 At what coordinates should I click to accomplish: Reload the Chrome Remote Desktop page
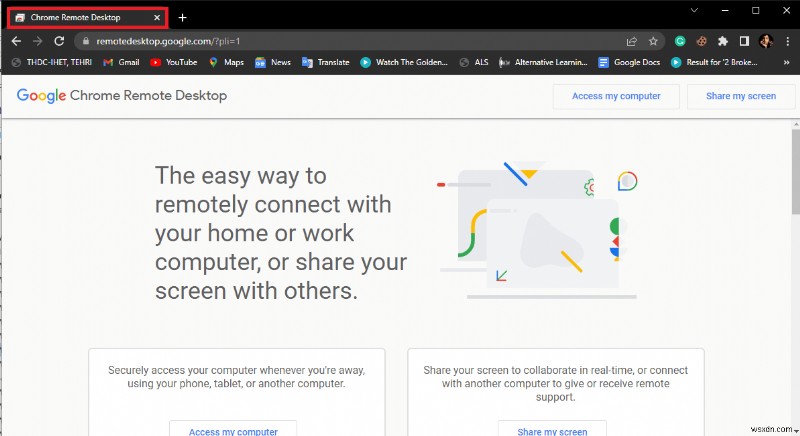coord(59,41)
